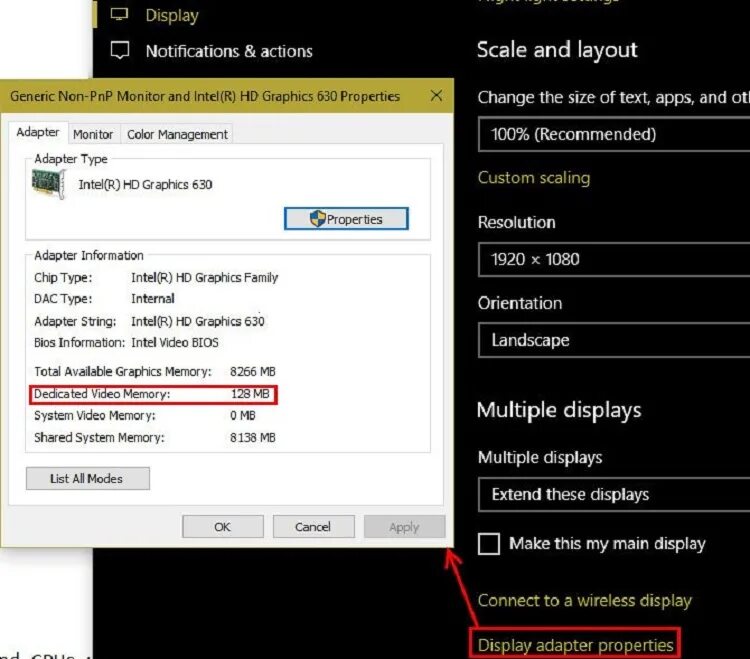Image resolution: width=750 pixels, height=659 pixels.
Task: Open Connect to a wireless display link
Action: coord(585,600)
